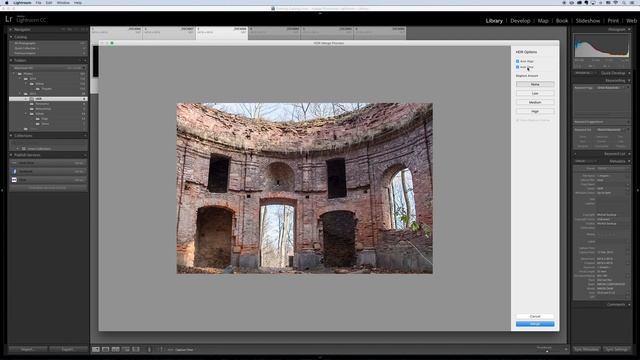The width and height of the screenshot is (640, 360).
Task: Expand the Comments panel
Action: (629, 304)
